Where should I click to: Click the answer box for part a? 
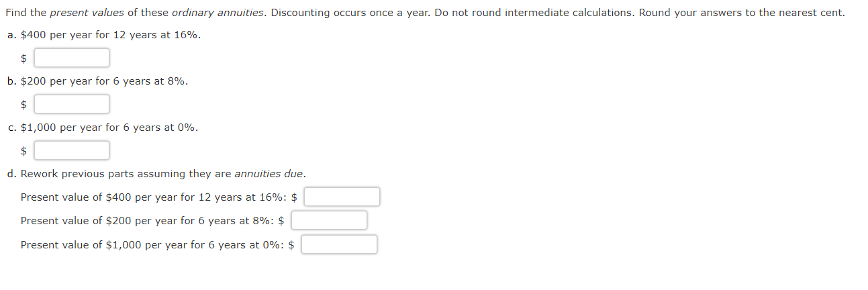(72, 58)
